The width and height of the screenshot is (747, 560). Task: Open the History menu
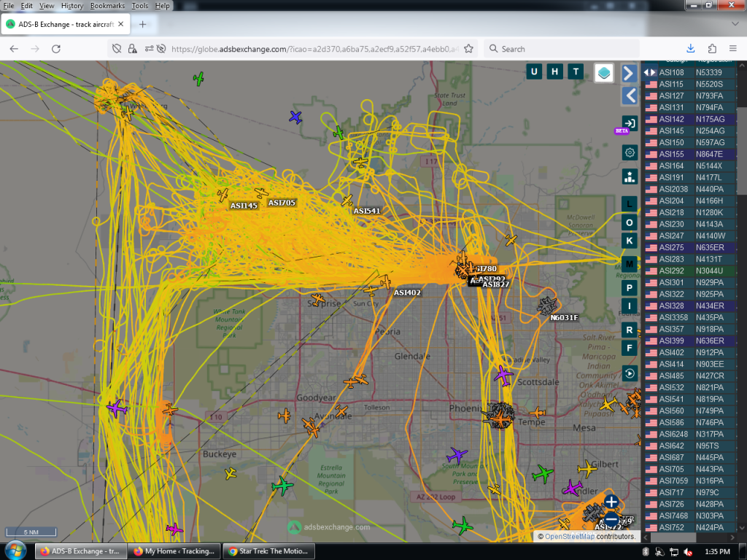click(72, 6)
